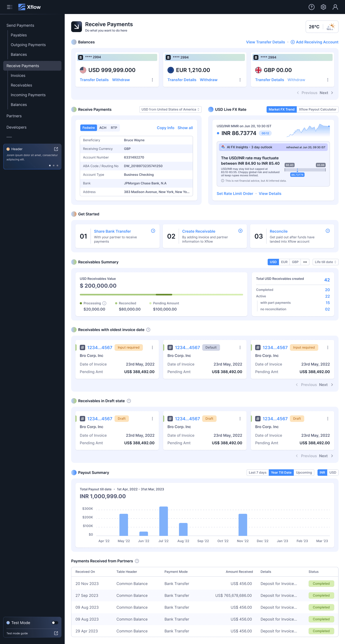Open settings gear icon in header
This screenshot has width=345, height=644.
323,7
